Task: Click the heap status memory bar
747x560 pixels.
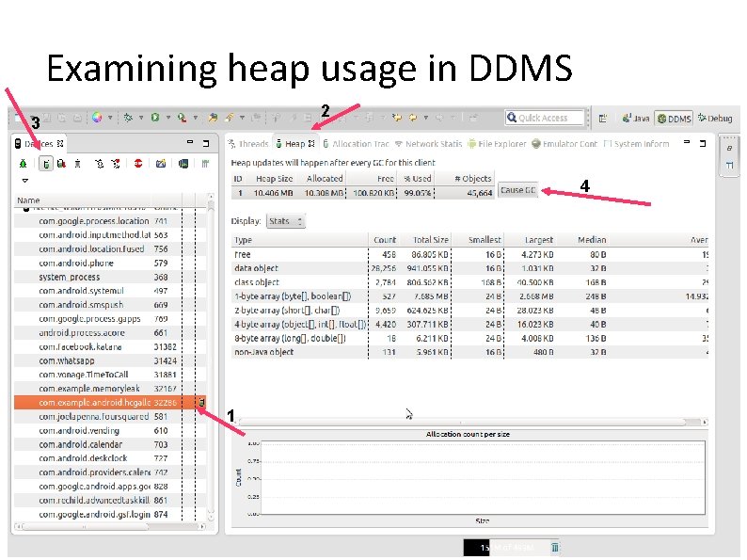Action: click(x=506, y=547)
